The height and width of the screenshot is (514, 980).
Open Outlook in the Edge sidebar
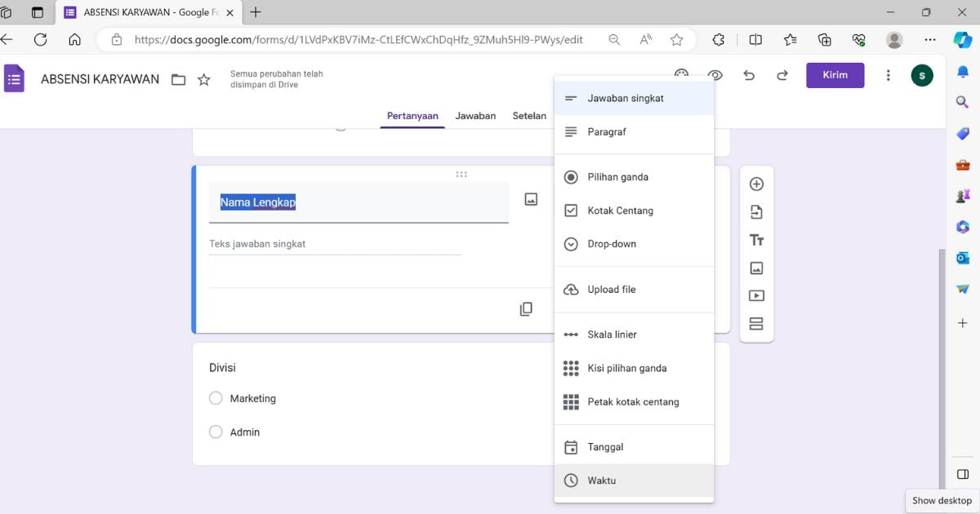963,258
